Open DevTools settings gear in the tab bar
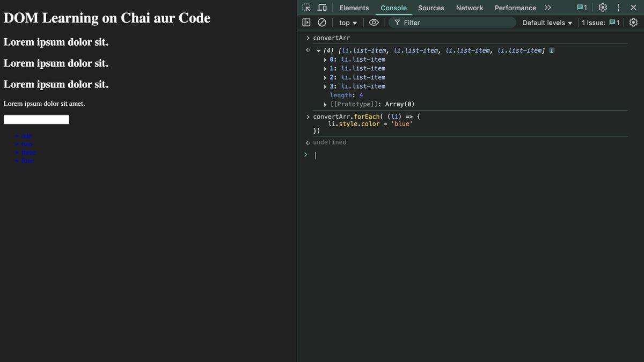644x362 pixels. 603,8
